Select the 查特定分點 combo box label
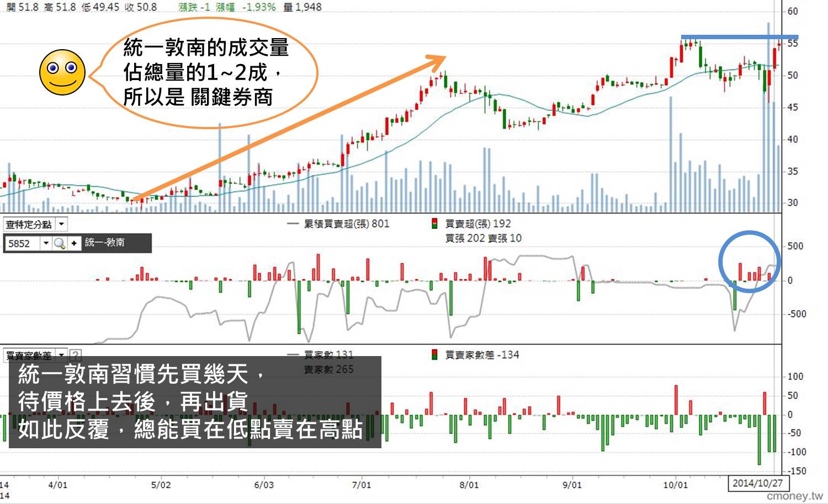 click(x=29, y=224)
